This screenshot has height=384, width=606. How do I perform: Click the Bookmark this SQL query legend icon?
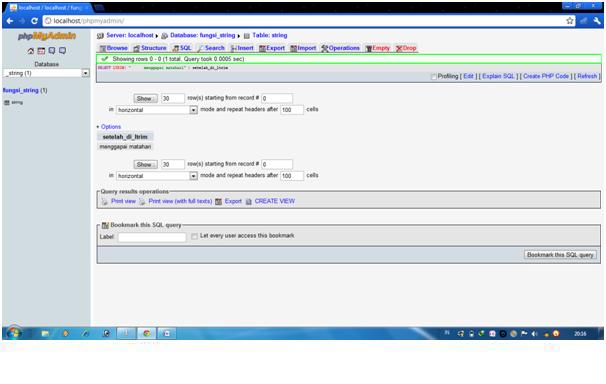pos(105,225)
